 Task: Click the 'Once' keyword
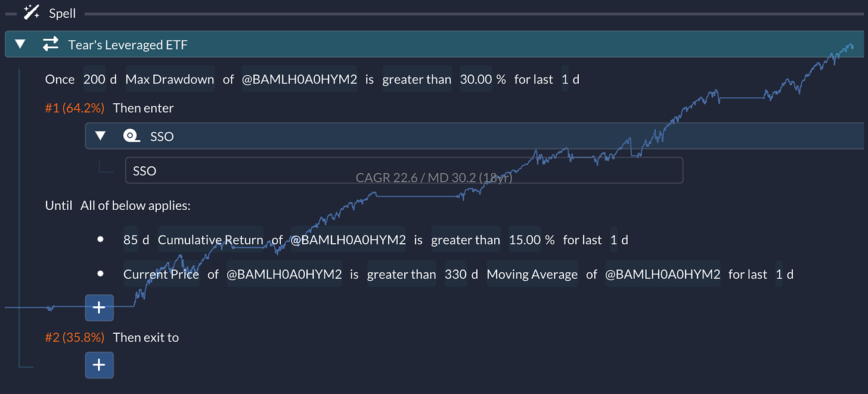(x=60, y=79)
